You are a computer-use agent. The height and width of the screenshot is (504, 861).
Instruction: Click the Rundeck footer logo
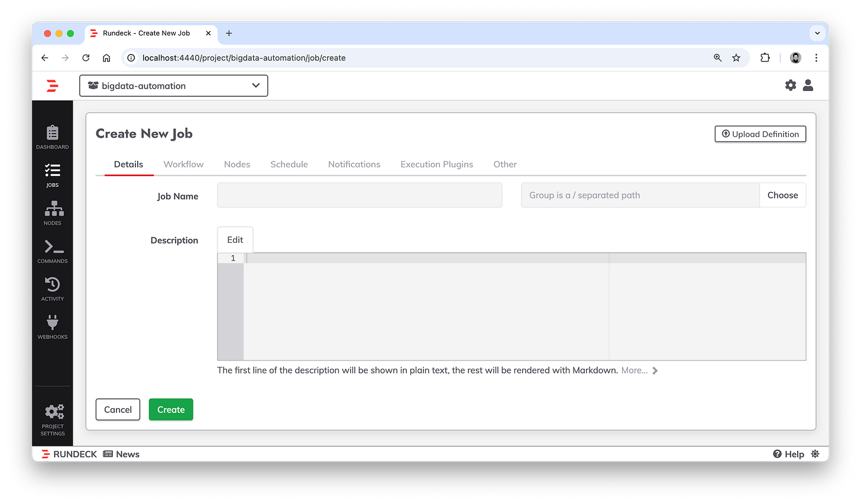click(69, 454)
